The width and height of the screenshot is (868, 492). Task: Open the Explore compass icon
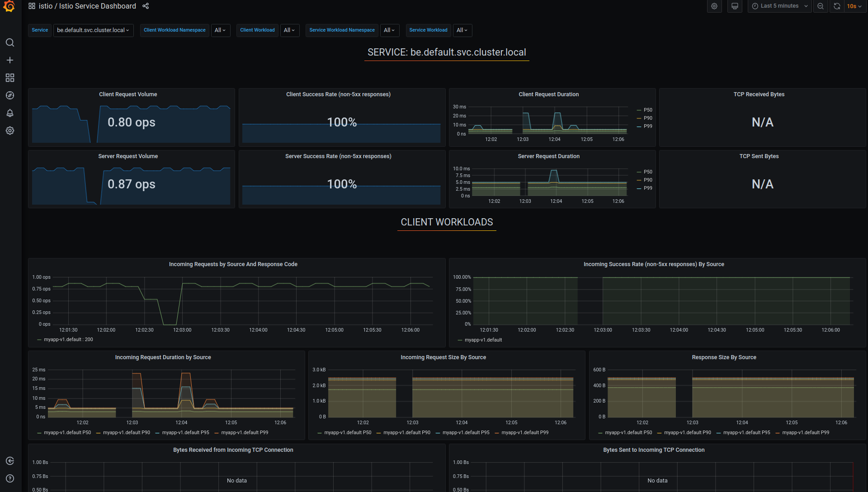tap(10, 95)
